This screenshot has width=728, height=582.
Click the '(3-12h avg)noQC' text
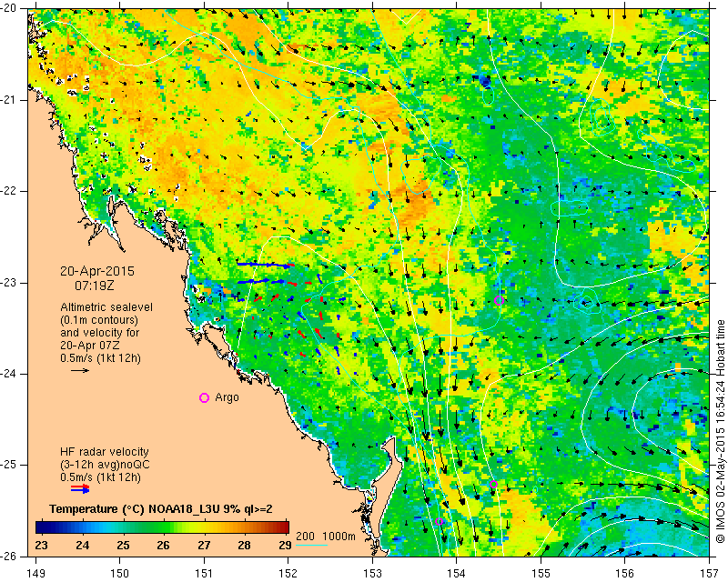tap(105, 465)
